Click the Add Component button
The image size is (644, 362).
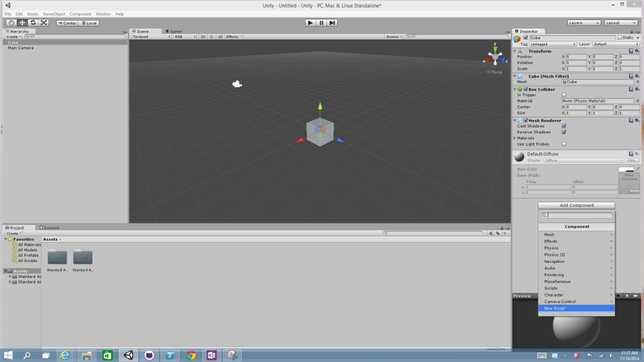point(577,206)
